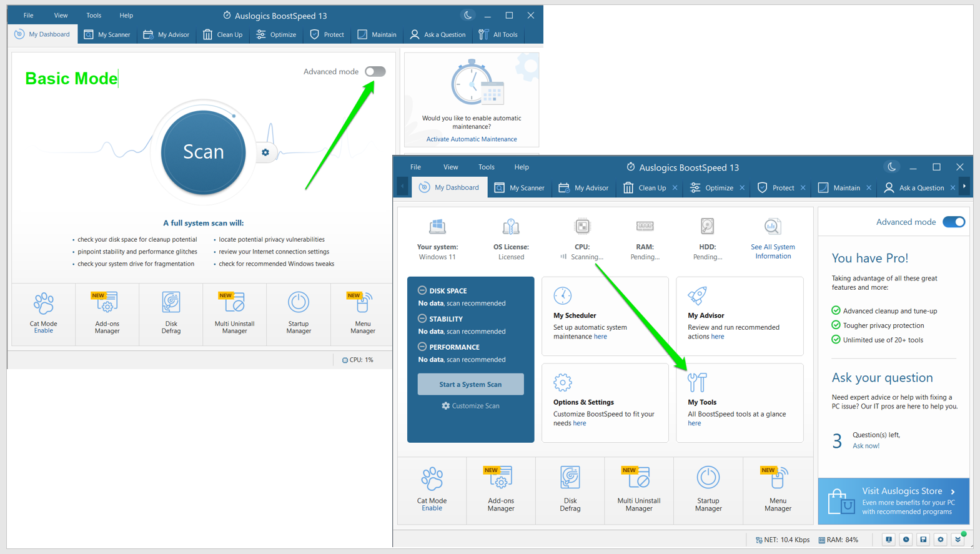
Task: Close the Maintain tab in front window
Action: (869, 187)
